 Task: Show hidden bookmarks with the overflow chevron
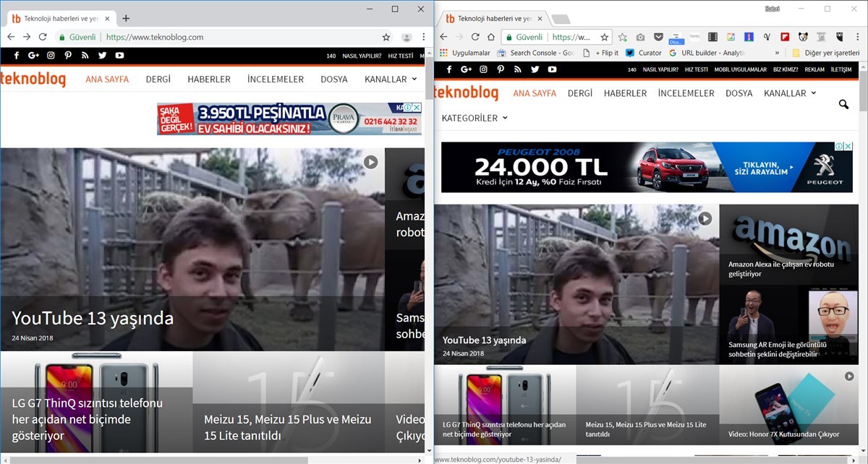(778, 53)
